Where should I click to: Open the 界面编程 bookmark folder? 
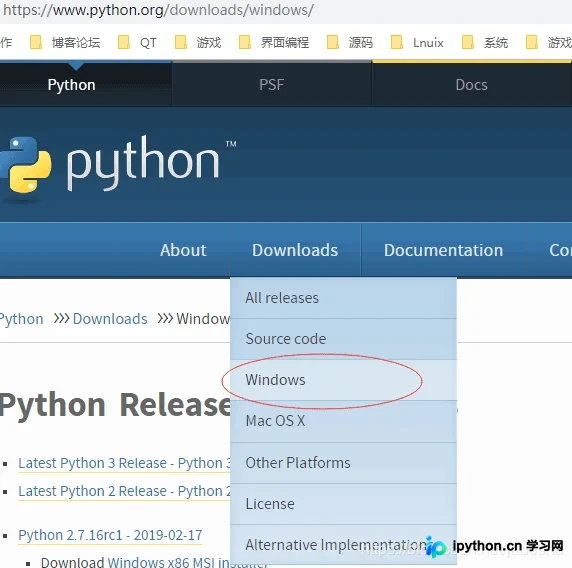coord(274,42)
